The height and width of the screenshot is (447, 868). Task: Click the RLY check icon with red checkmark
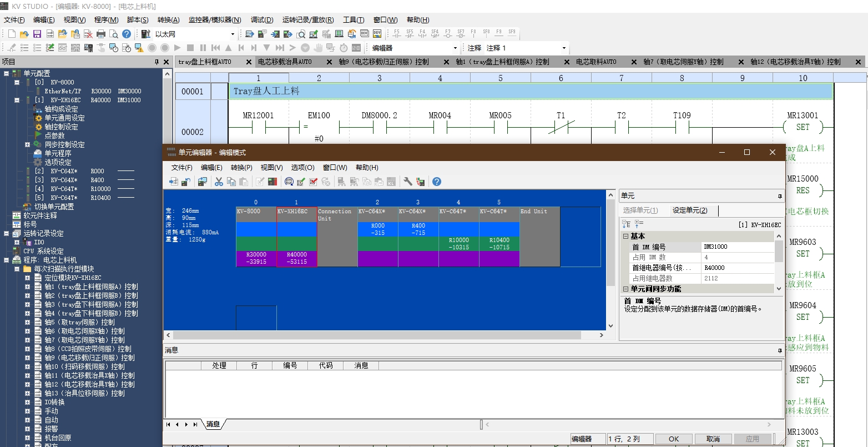pos(313,182)
